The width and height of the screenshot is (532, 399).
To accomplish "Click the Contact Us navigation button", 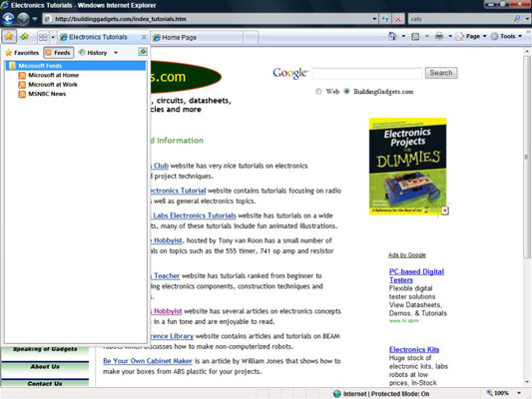I will 45,383.
